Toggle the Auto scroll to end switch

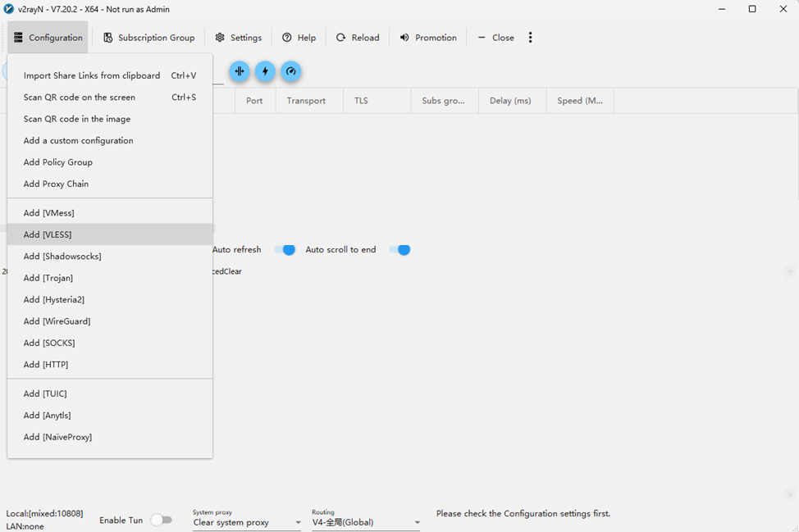point(399,250)
